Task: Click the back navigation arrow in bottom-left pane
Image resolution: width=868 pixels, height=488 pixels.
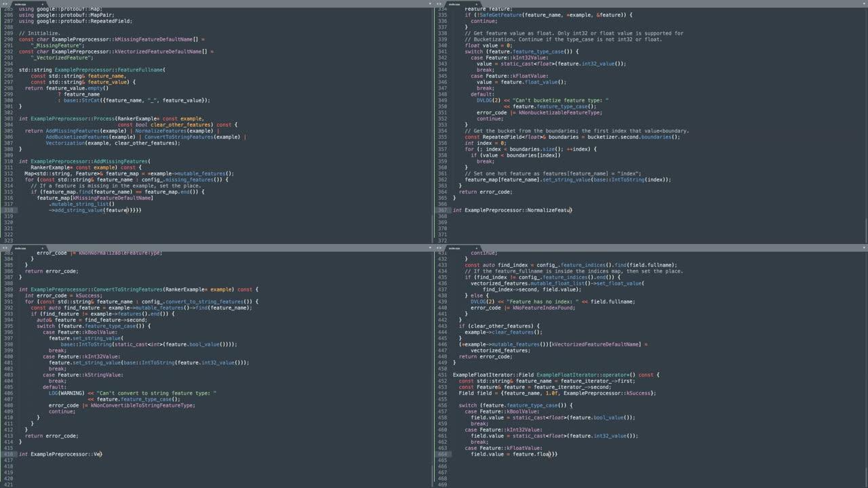Action: [4, 248]
